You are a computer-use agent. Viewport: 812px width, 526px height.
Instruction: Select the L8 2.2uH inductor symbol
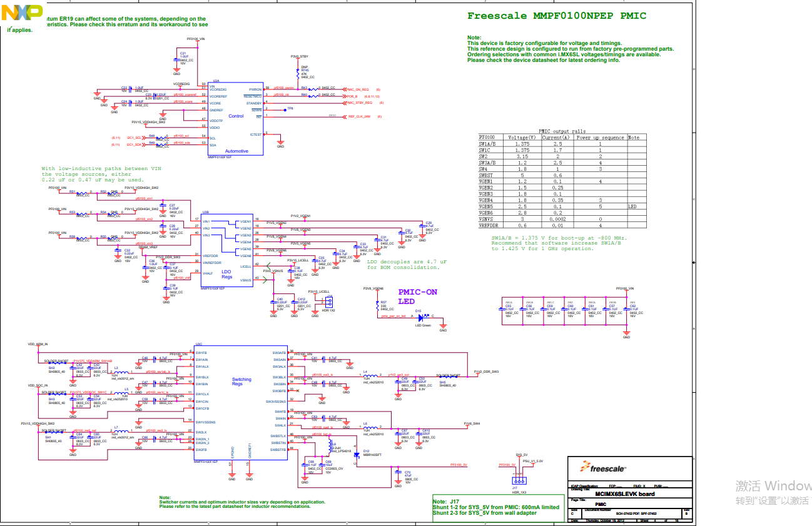(330, 446)
